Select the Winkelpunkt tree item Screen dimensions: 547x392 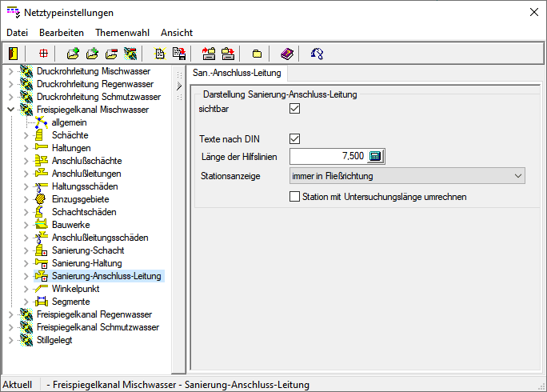pos(75,289)
